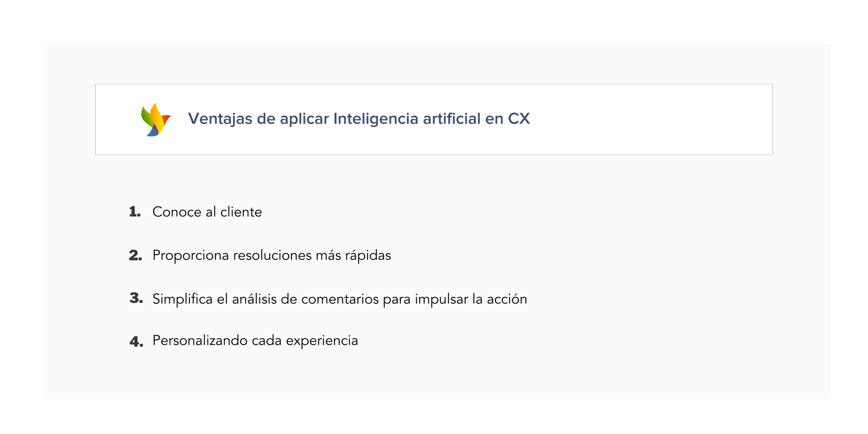Click the word 'impulsar' in item three
This screenshot has width=868, height=434.
441,299
